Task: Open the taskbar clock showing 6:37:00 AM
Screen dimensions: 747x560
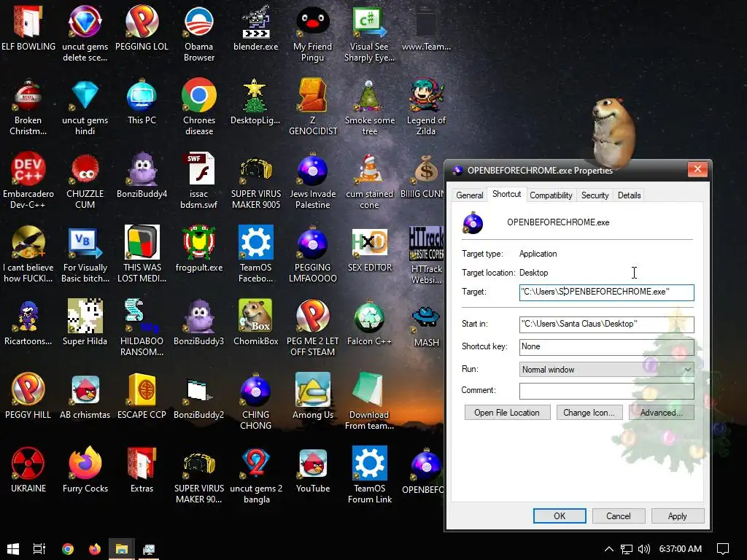Action: click(x=681, y=549)
